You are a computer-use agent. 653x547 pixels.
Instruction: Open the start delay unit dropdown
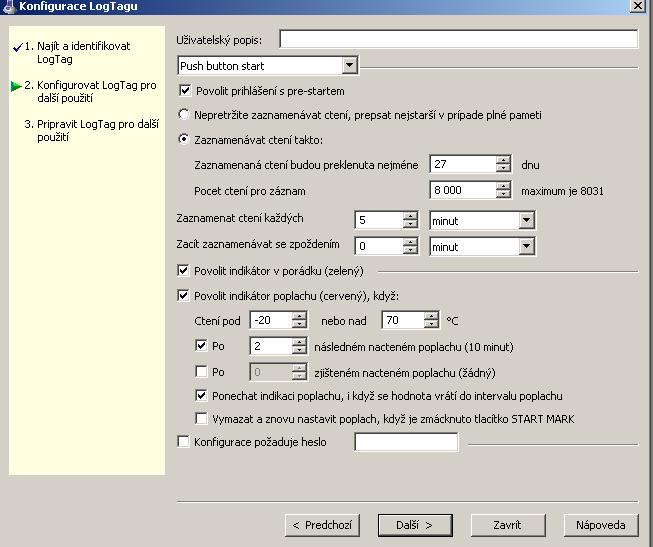pos(526,246)
